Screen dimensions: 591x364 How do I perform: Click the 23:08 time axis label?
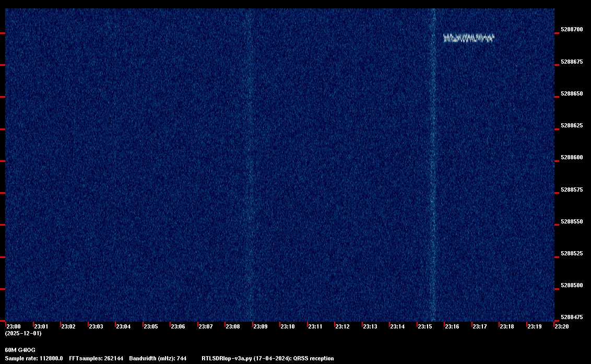point(232,326)
